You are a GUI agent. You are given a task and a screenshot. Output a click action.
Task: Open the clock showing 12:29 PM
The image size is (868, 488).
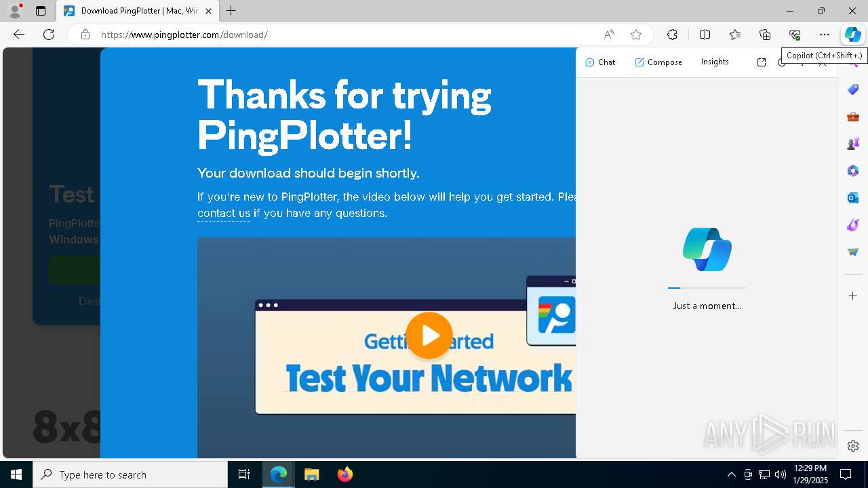[x=810, y=474]
